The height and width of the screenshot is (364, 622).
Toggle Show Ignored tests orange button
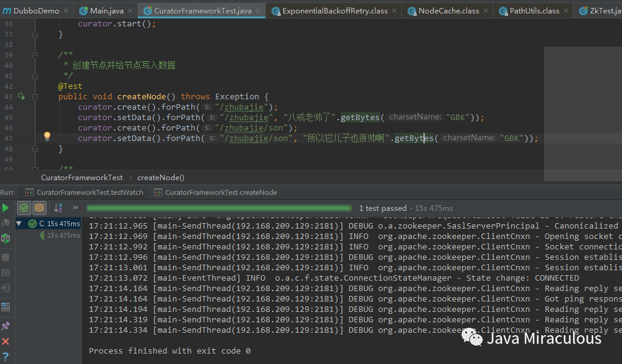tap(39, 208)
